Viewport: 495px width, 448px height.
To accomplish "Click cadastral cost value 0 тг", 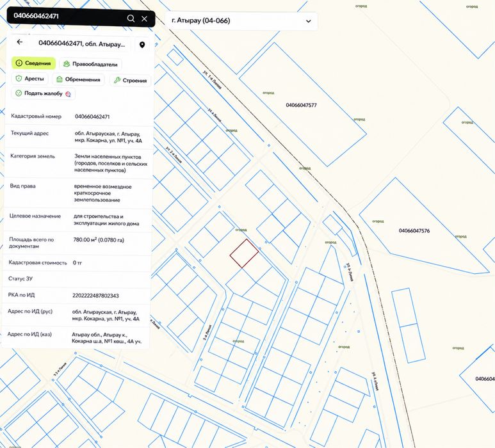I will 77,263.
